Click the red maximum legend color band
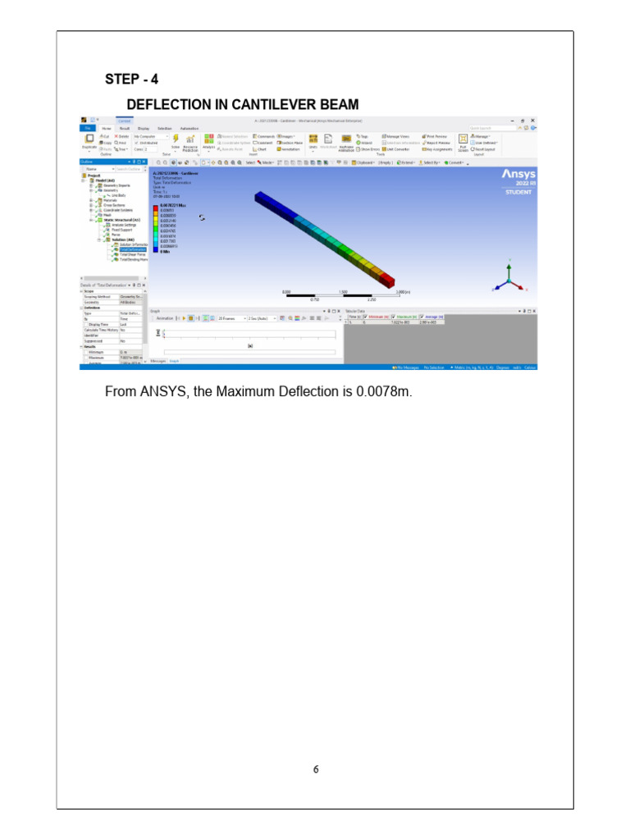Viewport: 630px width, 840px height. coord(156,208)
